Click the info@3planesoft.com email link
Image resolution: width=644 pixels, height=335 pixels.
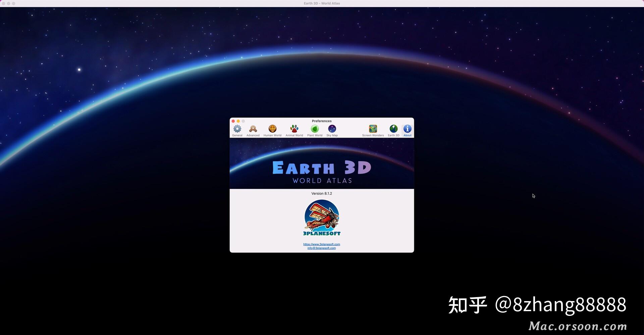(x=321, y=248)
